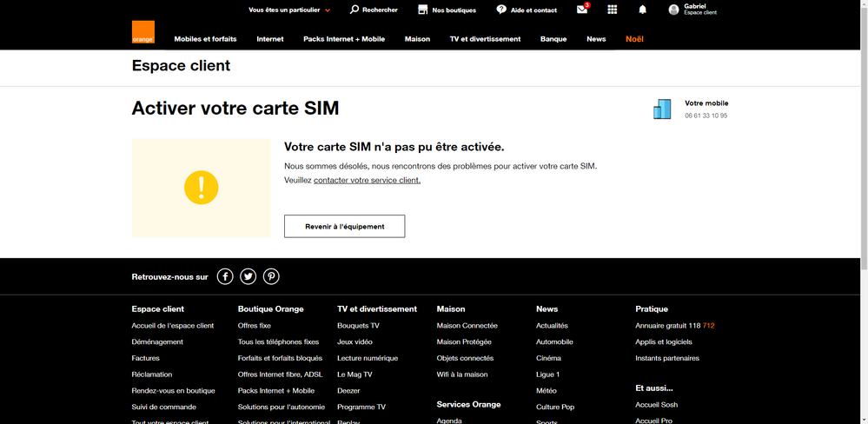
Task: Click the Orange logo
Action: pyautogui.click(x=142, y=32)
